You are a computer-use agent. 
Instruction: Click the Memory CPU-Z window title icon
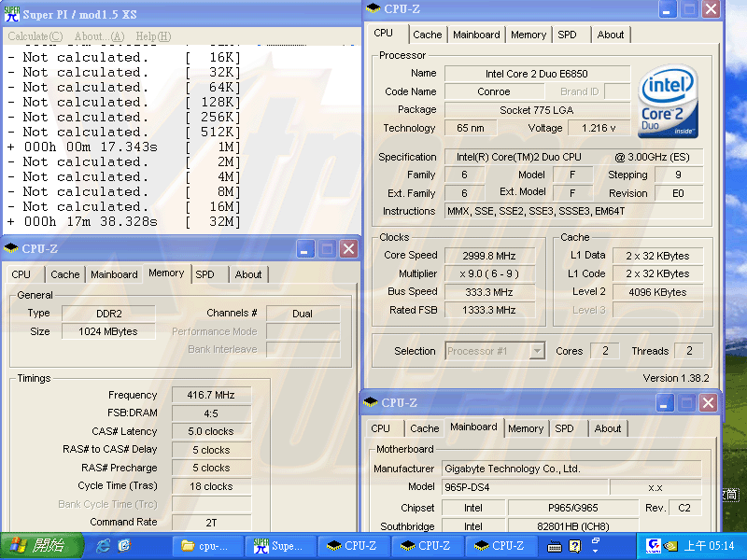(x=10, y=248)
